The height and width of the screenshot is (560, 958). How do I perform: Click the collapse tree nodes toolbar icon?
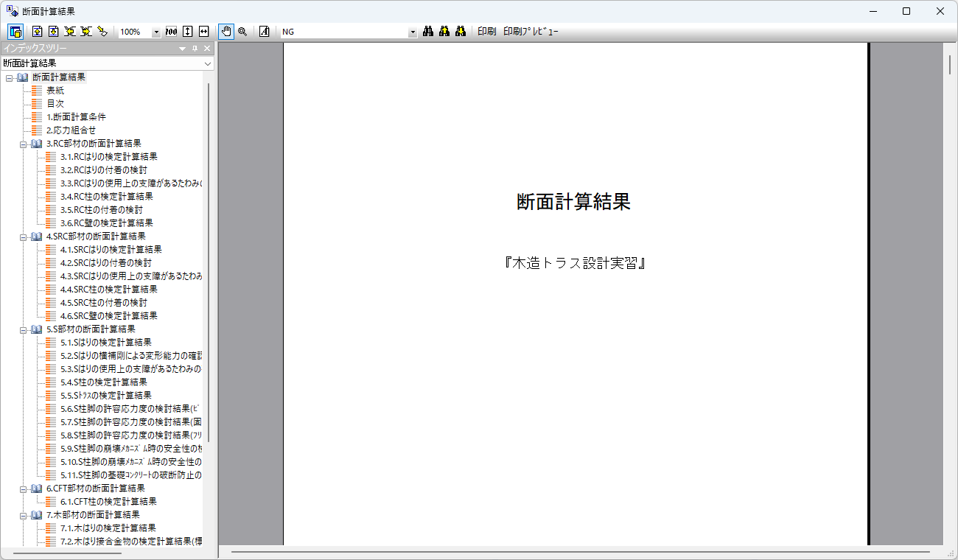pyautogui.click(x=86, y=32)
